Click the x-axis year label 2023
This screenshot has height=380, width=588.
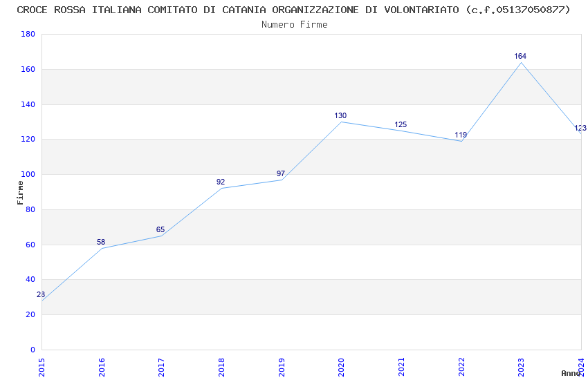tap(522, 368)
